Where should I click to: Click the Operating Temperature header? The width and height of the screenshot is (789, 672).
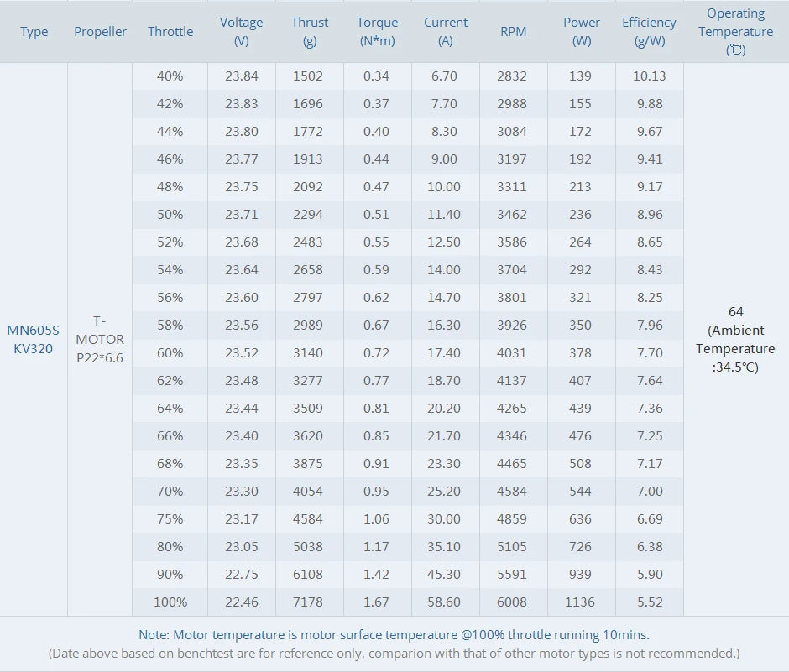coord(735,31)
